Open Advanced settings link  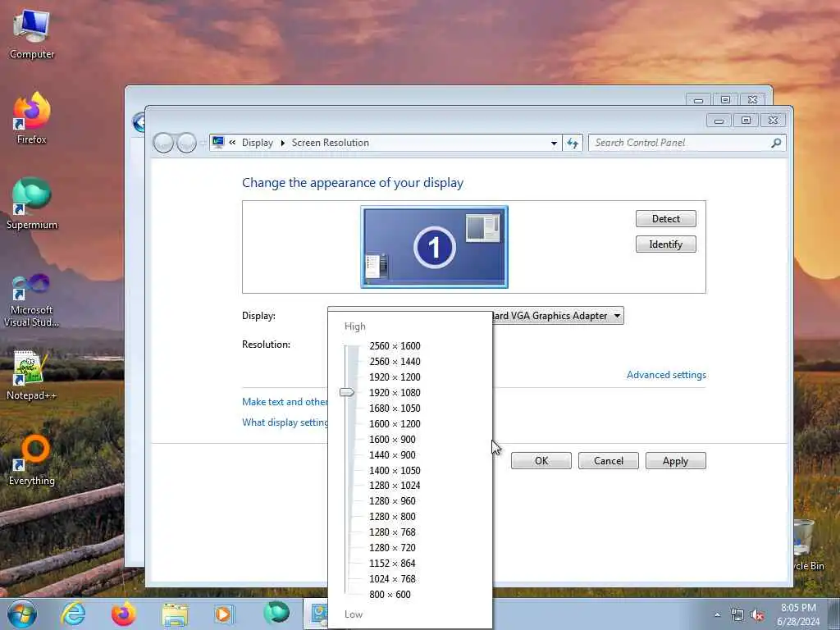(x=666, y=375)
